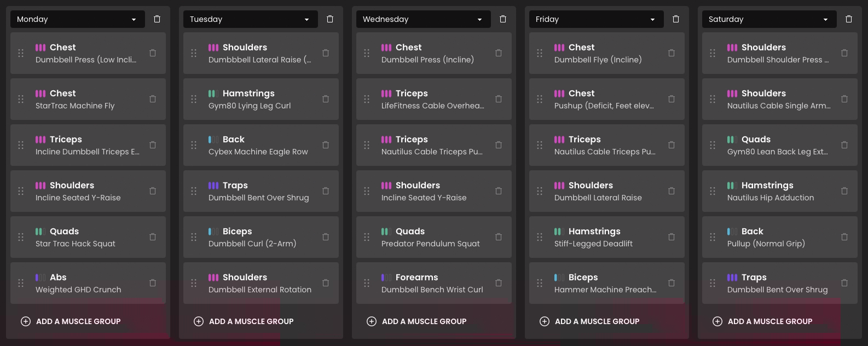Screen dimensions: 868x346
Task: Remove the Saturday day column
Action: tap(848, 19)
